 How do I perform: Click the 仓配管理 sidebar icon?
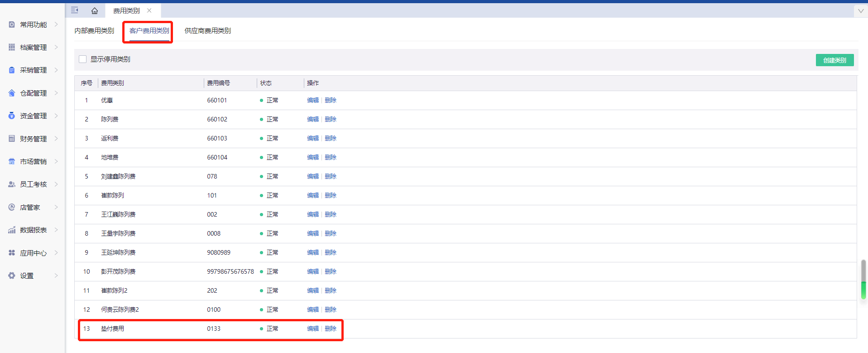12,93
